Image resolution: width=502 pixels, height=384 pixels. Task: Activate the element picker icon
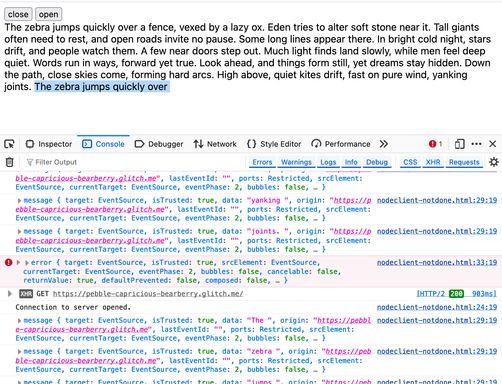[9, 144]
